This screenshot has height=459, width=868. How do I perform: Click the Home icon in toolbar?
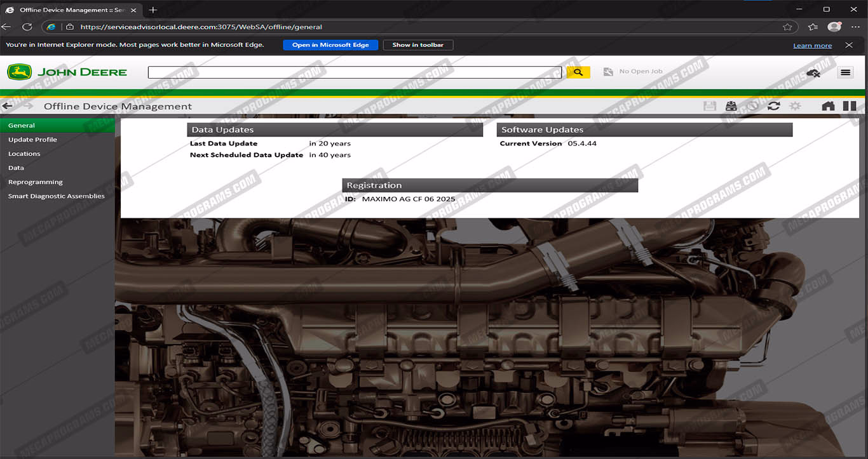tap(828, 106)
